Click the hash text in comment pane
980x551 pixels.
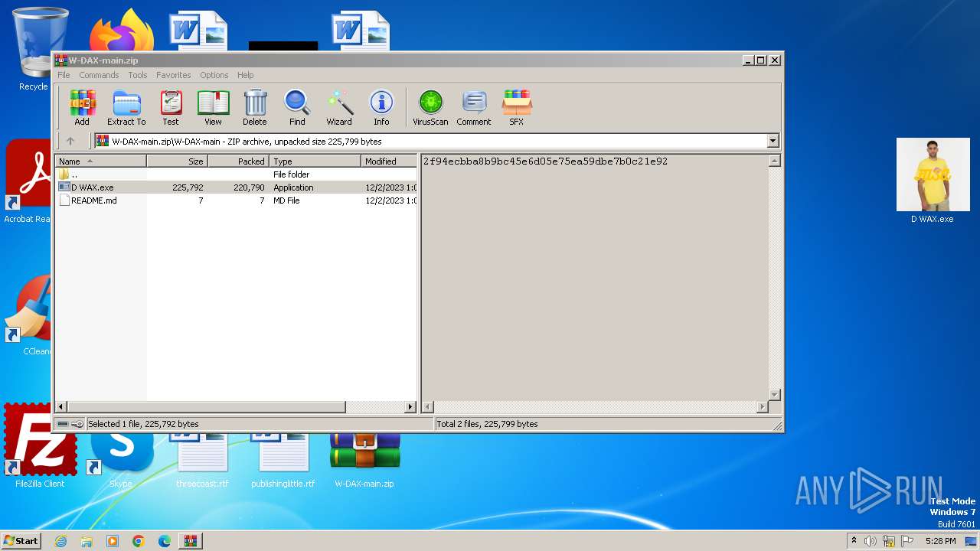[x=545, y=161]
